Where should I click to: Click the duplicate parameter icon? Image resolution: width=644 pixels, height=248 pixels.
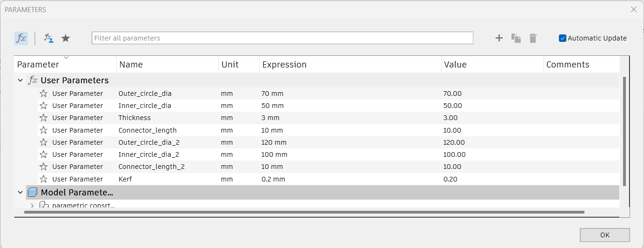516,38
